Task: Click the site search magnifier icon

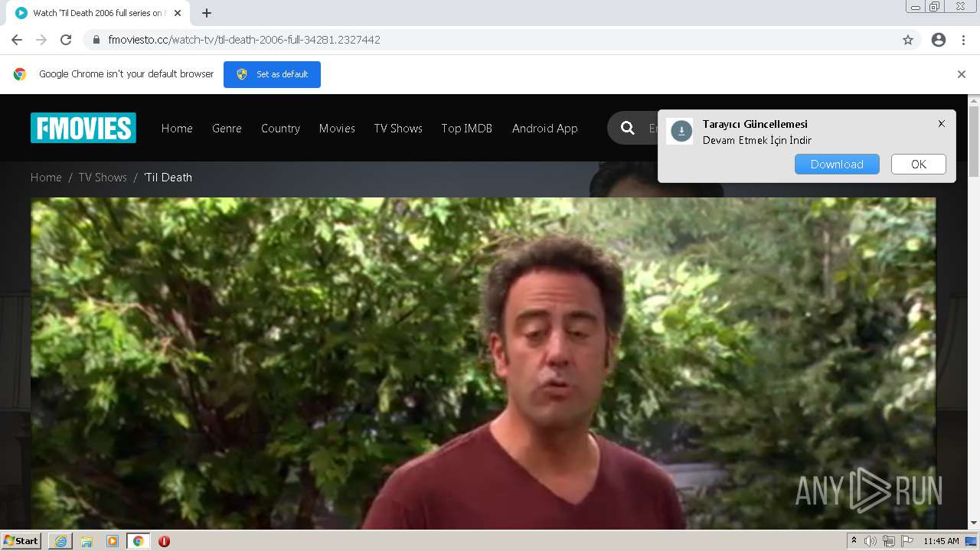Action: point(628,128)
